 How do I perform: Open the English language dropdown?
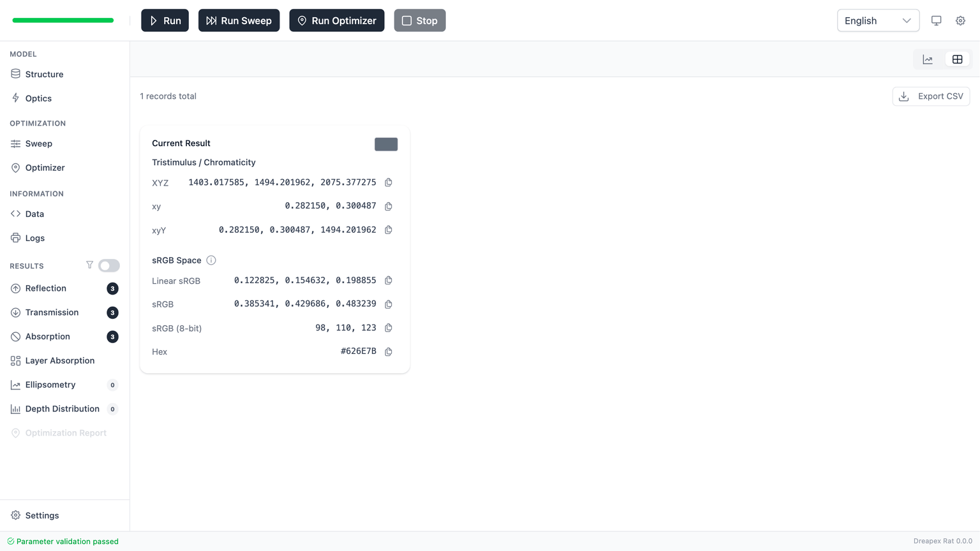878,20
